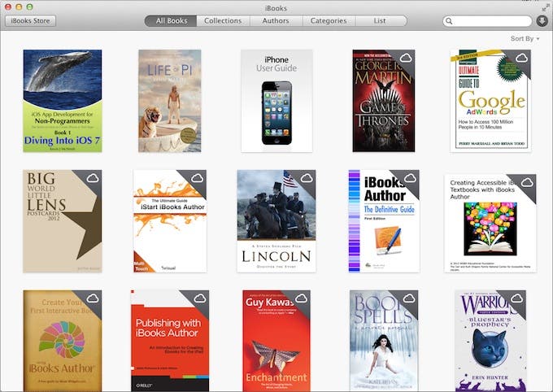
Task: Download Creating Accessible Textbooks via cloud icon
Action: click(x=527, y=182)
